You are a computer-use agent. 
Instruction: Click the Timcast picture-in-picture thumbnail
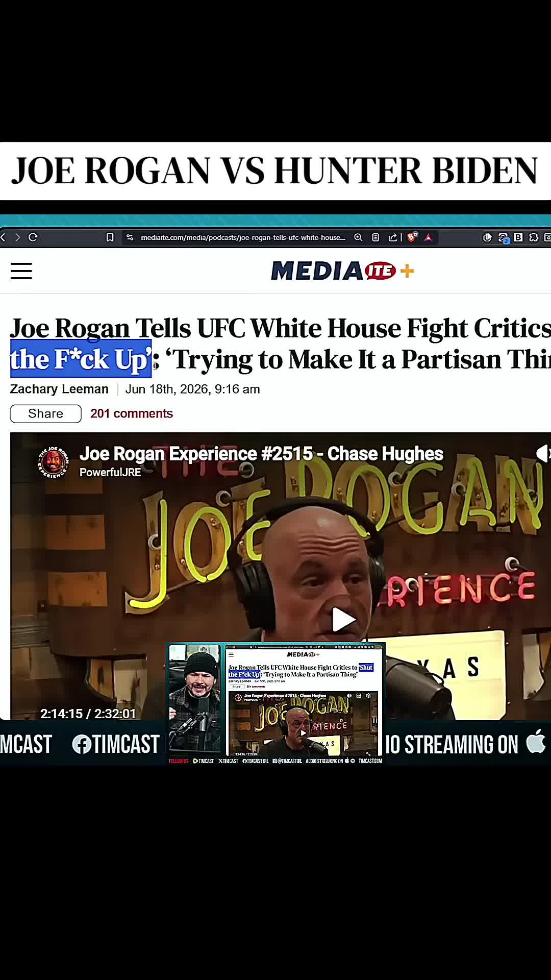click(276, 704)
